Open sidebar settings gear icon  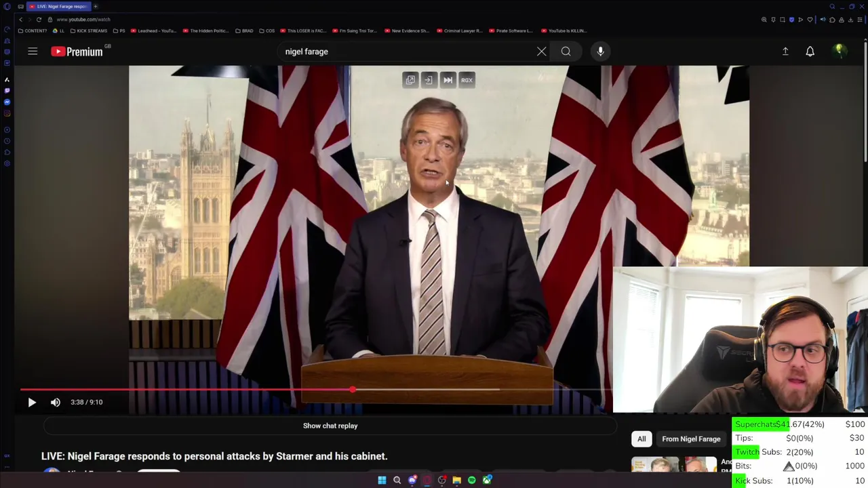click(x=7, y=163)
